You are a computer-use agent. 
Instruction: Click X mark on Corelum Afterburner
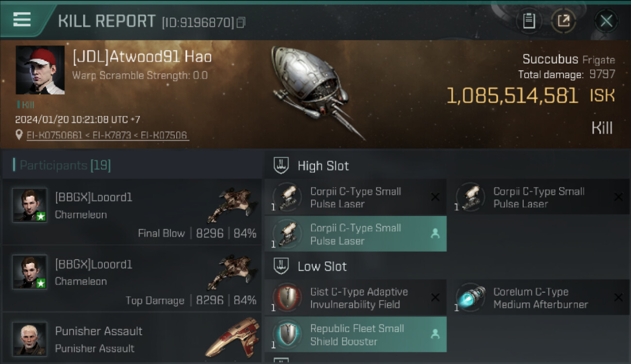click(x=618, y=298)
